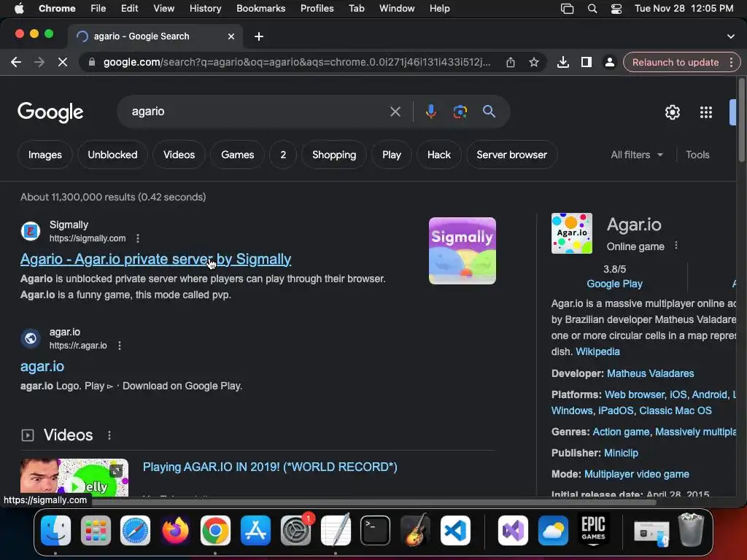Open Chrome downloads icon

pos(562,63)
